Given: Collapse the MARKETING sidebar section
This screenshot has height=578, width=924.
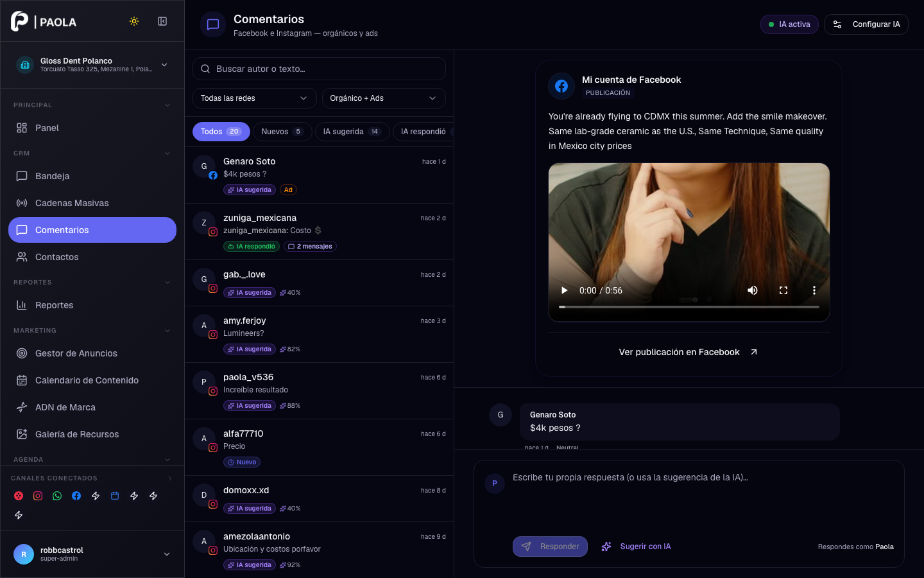Looking at the screenshot, I should [167, 331].
